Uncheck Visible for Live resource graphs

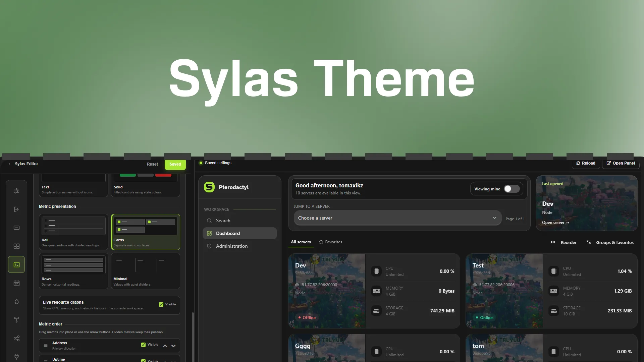point(161,304)
